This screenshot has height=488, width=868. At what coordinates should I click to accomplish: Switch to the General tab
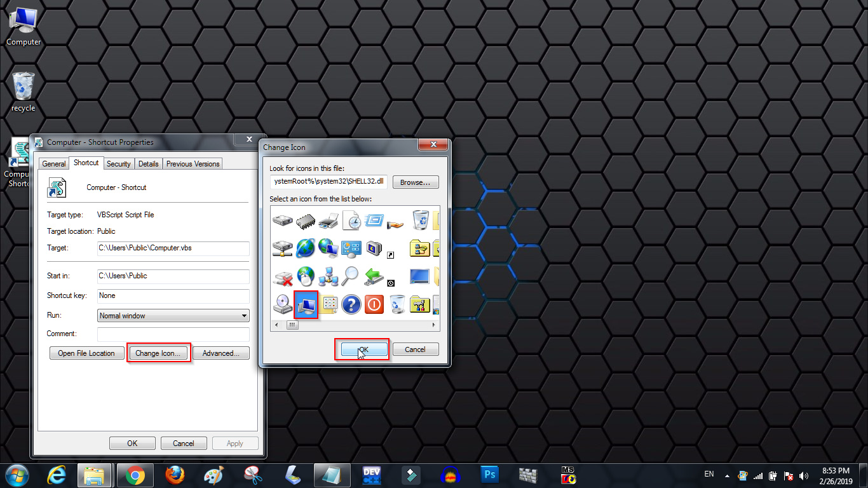54,164
